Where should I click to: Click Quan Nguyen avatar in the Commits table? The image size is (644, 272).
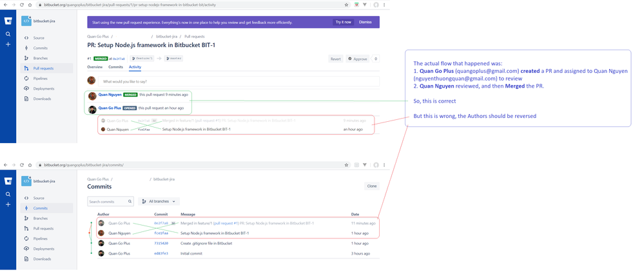[x=101, y=233]
